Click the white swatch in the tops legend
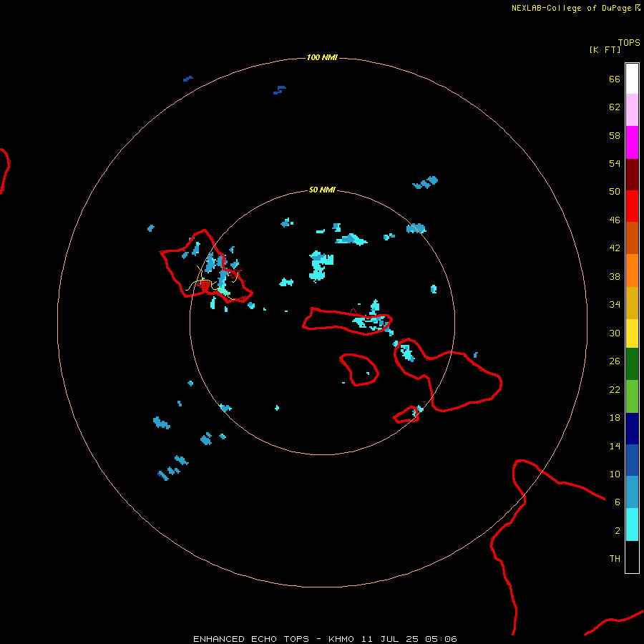Viewport: 644px width, 644px height. [x=632, y=79]
